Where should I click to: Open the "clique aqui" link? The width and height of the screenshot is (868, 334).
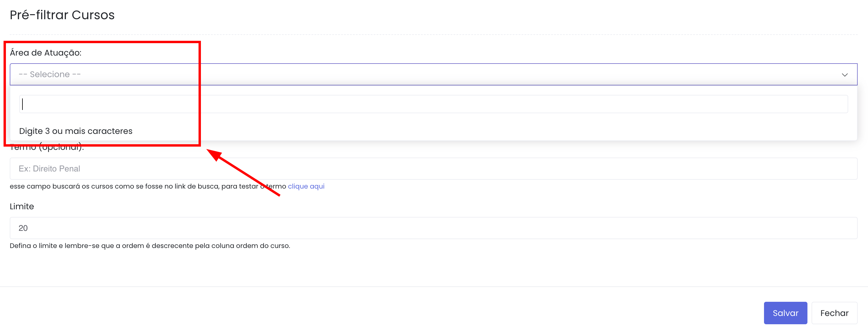[x=306, y=186]
